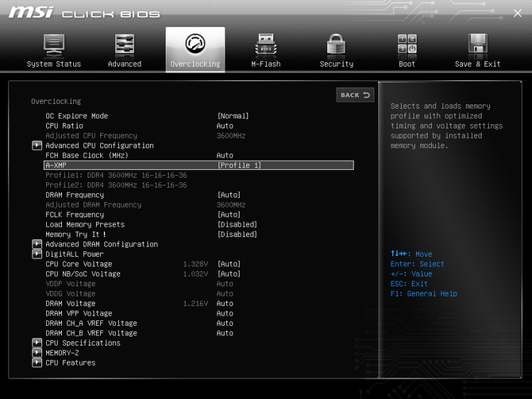Open CPU Specifications submenu label

[x=83, y=343]
